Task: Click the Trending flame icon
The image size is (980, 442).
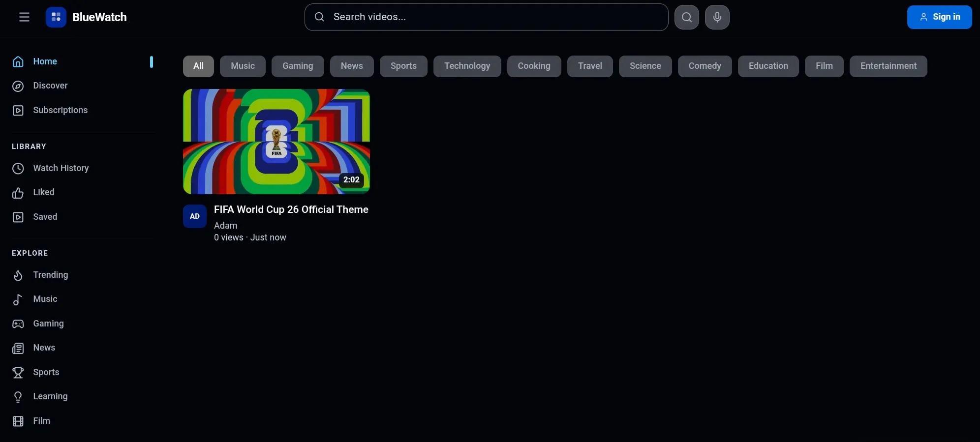Action: (x=18, y=275)
